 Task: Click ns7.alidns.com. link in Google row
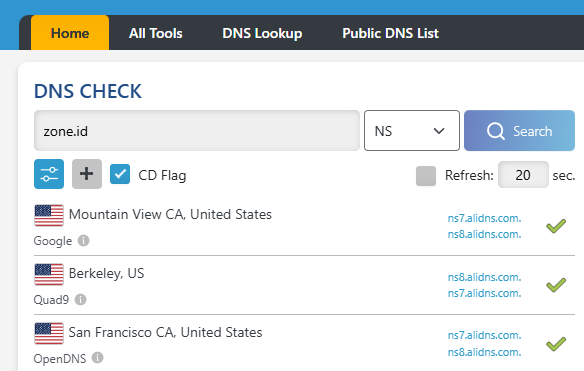coord(484,218)
